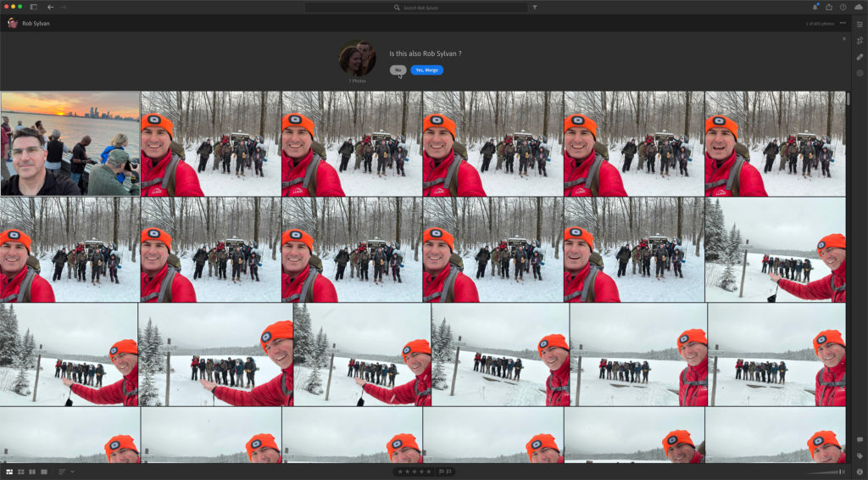Adjust the thumbnail size slider
The image size is (868, 480).
[826, 472]
